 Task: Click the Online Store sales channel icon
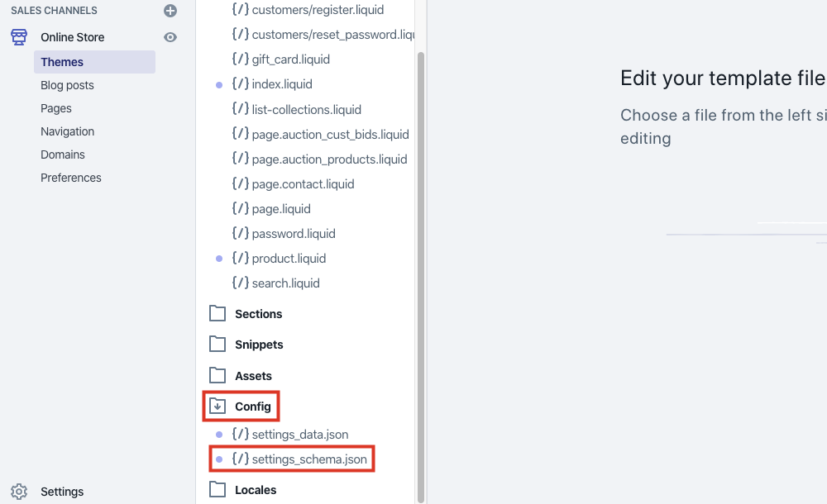(x=18, y=36)
